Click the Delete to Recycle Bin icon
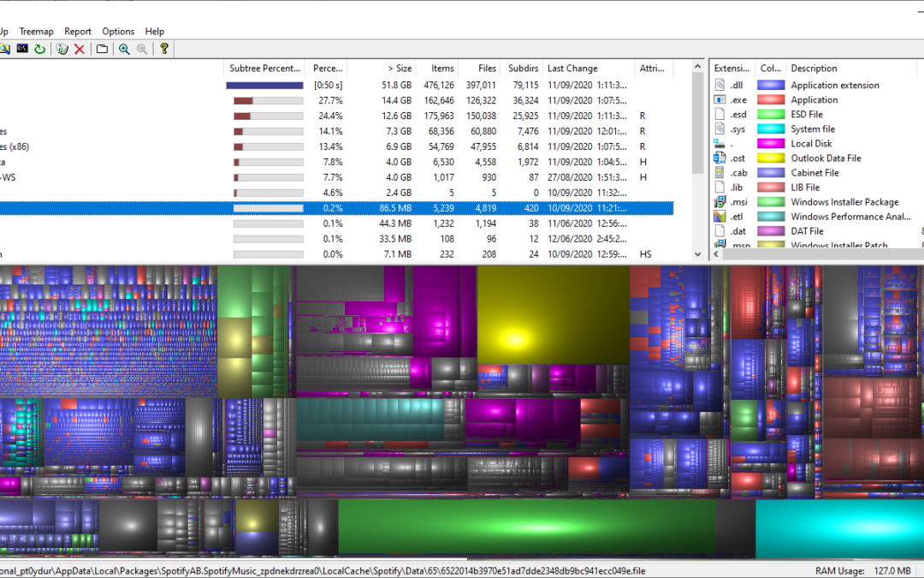 62,49
